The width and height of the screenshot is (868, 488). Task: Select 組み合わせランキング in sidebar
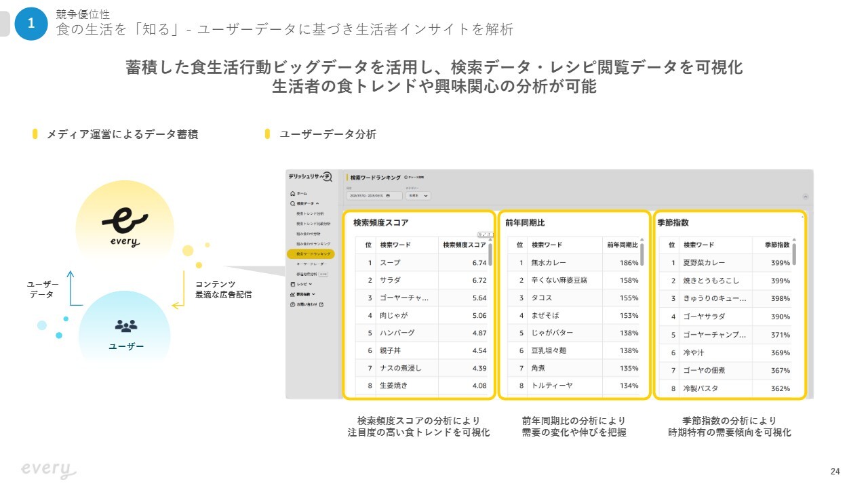pos(313,244)
